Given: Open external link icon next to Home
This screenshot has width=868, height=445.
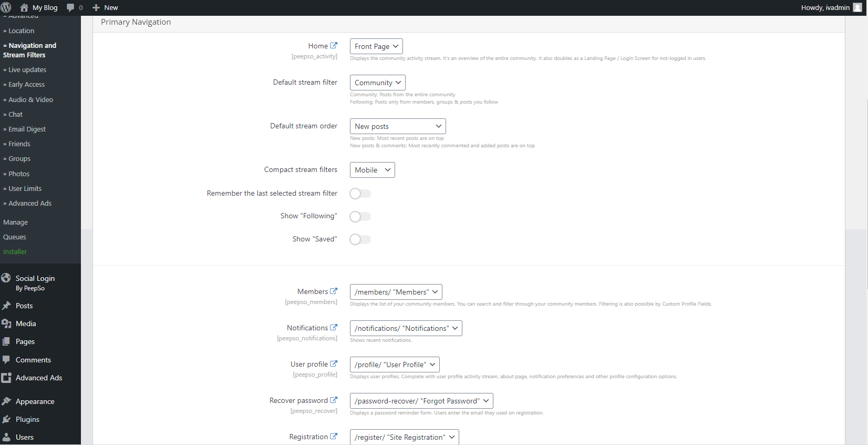Looking at the screenshot, I should click(334, 45).
